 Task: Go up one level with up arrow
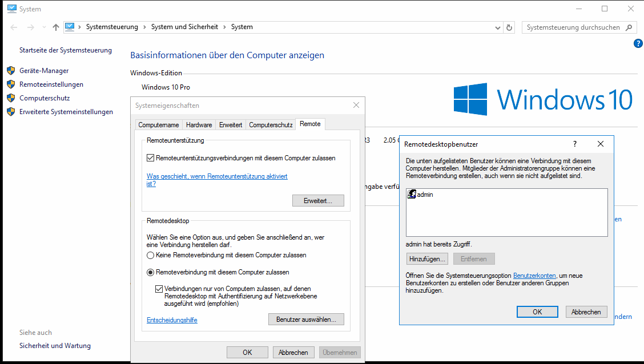click(x=56, y=27)
